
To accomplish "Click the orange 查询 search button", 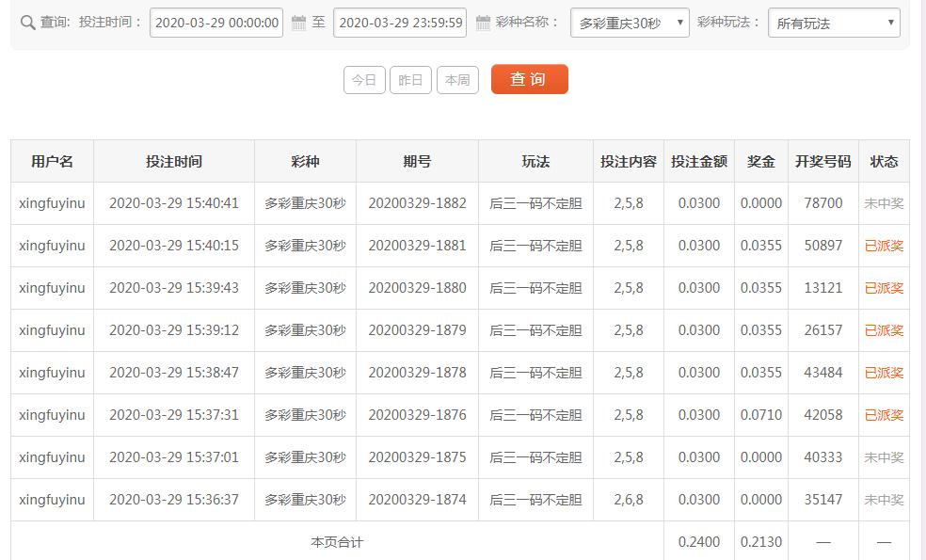I will [x=529, y=80].
